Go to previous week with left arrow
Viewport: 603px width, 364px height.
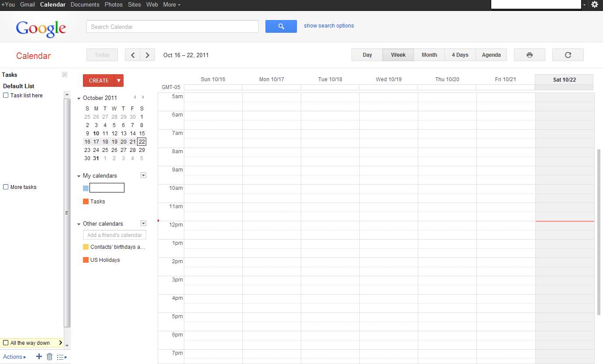(x=132, y=55)
